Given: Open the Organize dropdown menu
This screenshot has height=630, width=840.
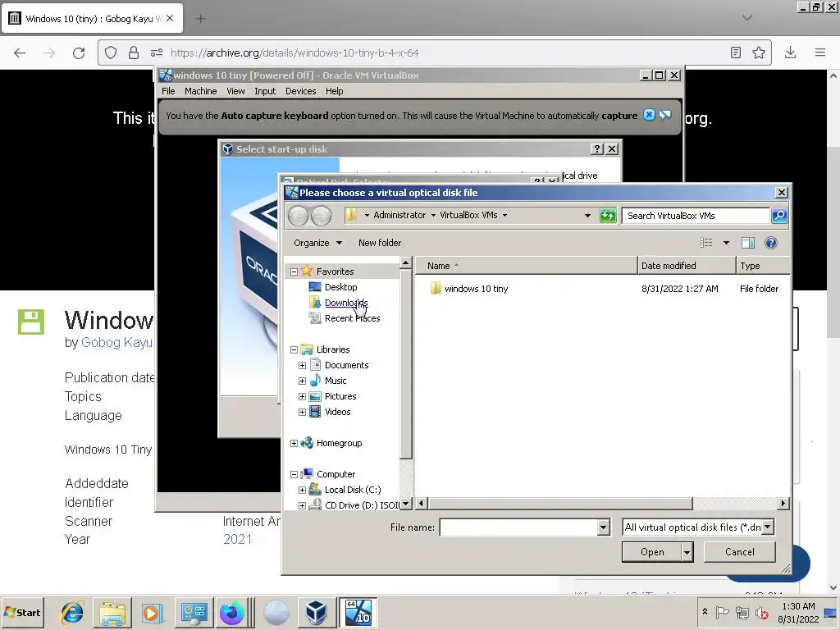Looking at the screenshot, I should point(317,243).
